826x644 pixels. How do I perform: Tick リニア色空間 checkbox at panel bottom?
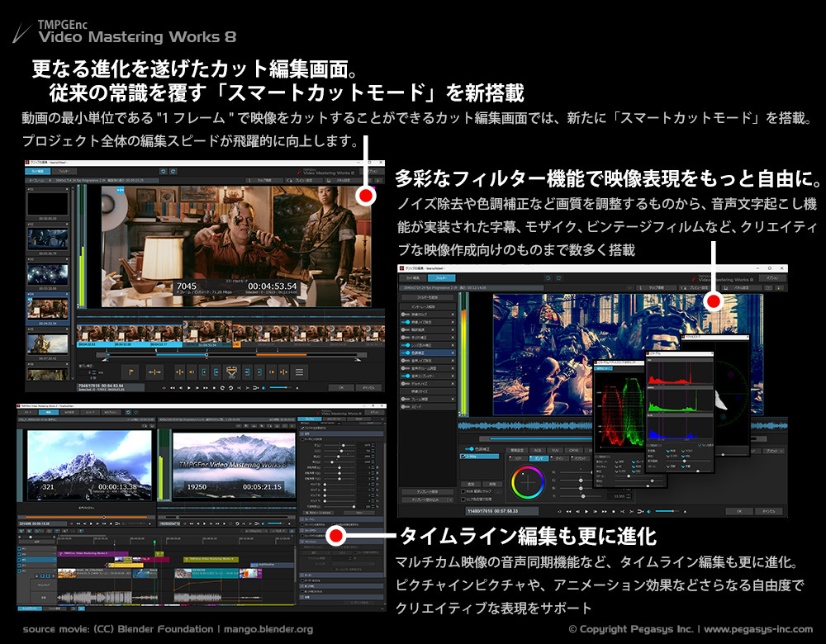click(463, 500)
